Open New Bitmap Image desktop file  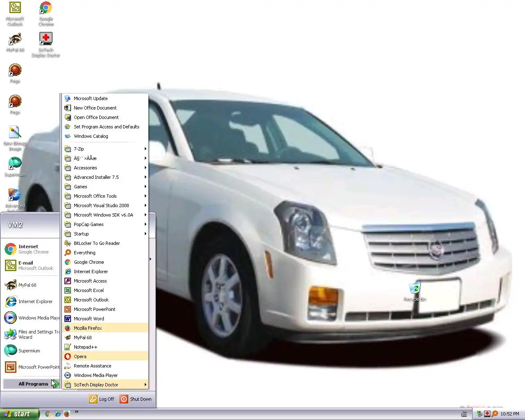(x=15, y=138)
